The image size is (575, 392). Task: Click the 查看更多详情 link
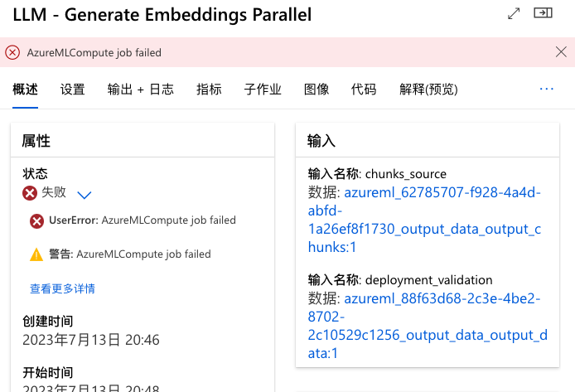click(x=62, y=289)
